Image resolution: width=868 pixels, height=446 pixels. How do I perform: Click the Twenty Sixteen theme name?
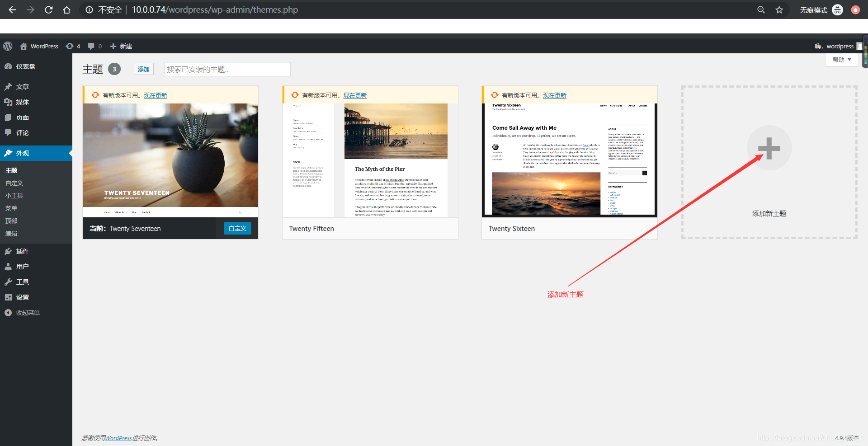[512, 229]
